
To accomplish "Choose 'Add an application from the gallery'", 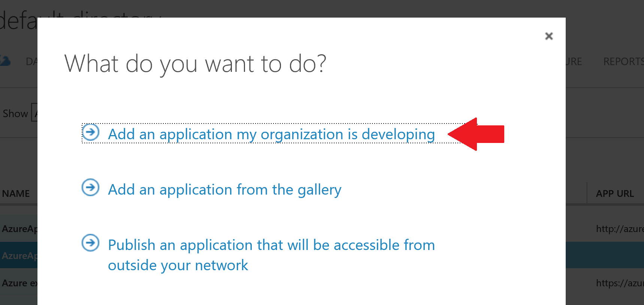I will tap(225, 190).
